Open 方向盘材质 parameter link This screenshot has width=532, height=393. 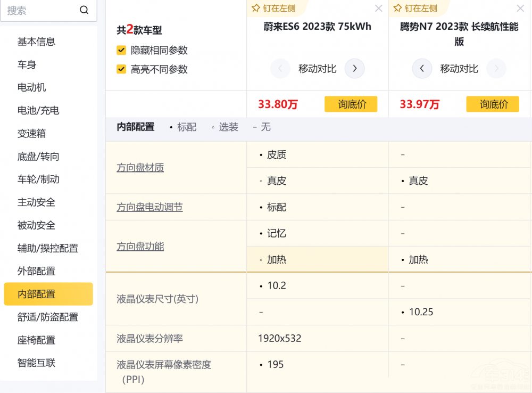tap(140, 168)
